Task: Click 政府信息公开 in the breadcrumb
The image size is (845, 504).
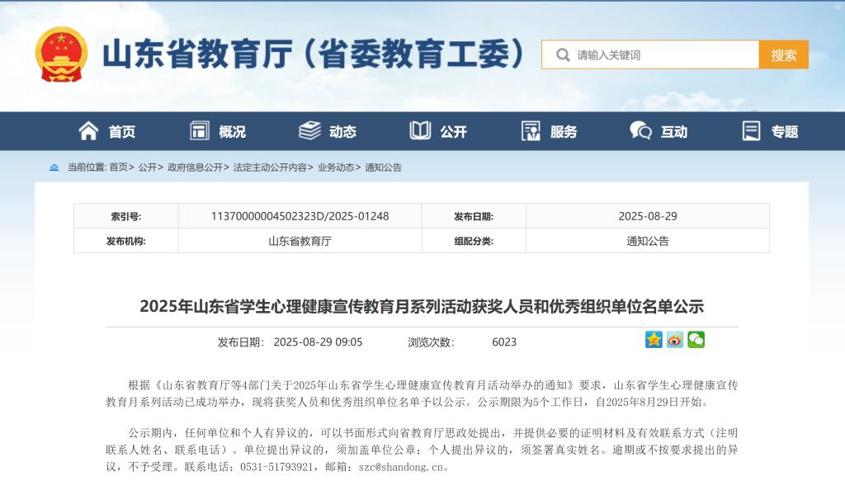Action: [x=195, y=167]
